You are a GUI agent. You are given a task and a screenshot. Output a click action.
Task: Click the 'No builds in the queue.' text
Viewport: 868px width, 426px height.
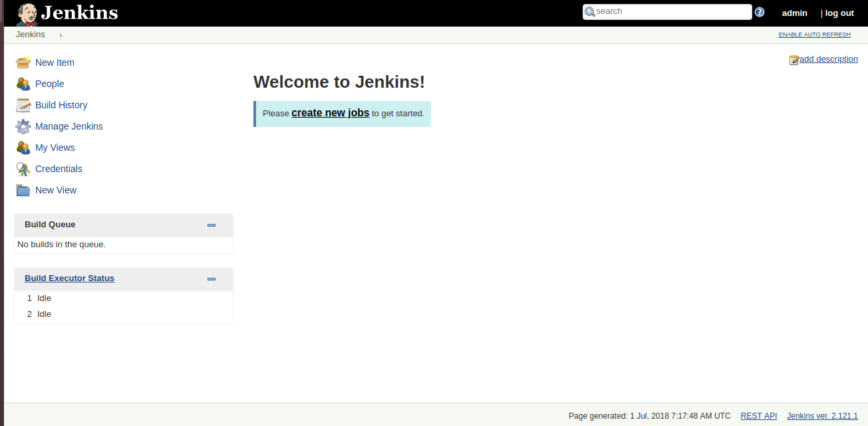tap(61, 245)
